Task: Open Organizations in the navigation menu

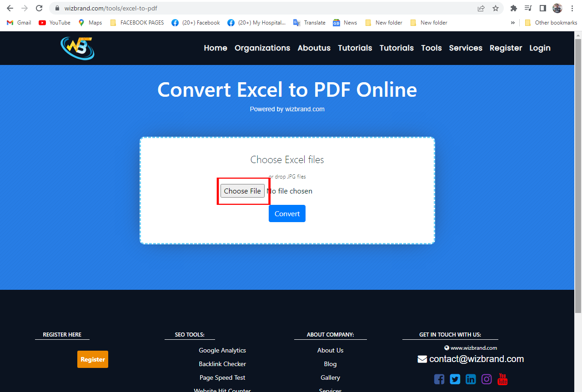Action: (262, 48)
